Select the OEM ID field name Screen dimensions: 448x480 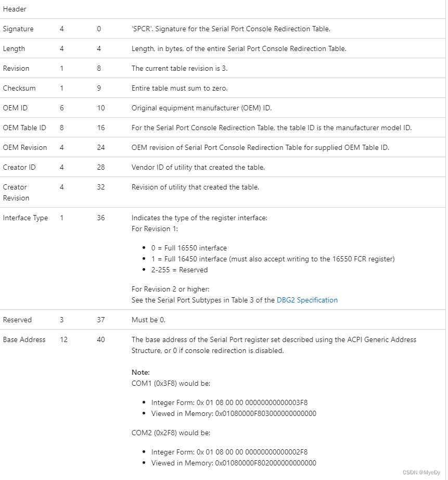(15, 108)
